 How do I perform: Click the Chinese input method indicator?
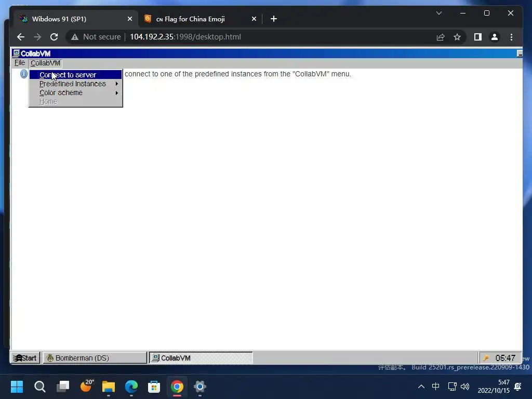[436, 386]
